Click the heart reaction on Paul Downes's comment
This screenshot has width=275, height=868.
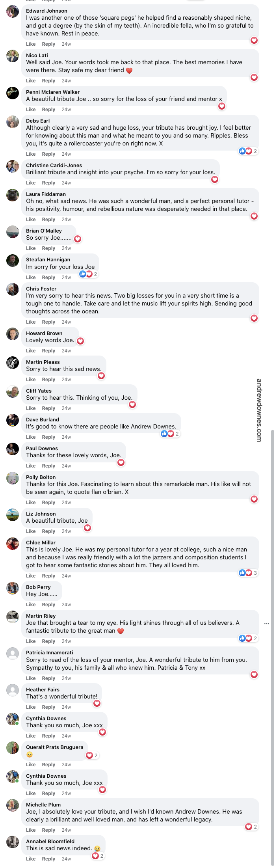(121, 462)
